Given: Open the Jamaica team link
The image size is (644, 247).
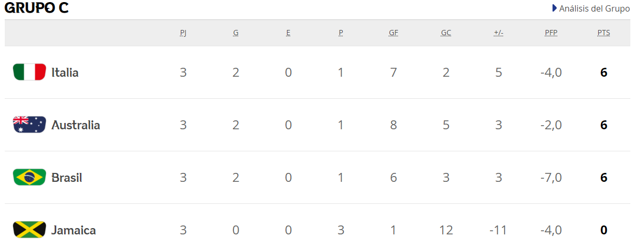Looking at the screenshot, I should point(74,230).
